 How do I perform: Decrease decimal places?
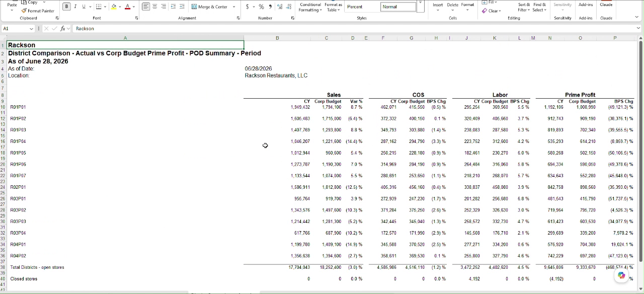tap(289, 7)
